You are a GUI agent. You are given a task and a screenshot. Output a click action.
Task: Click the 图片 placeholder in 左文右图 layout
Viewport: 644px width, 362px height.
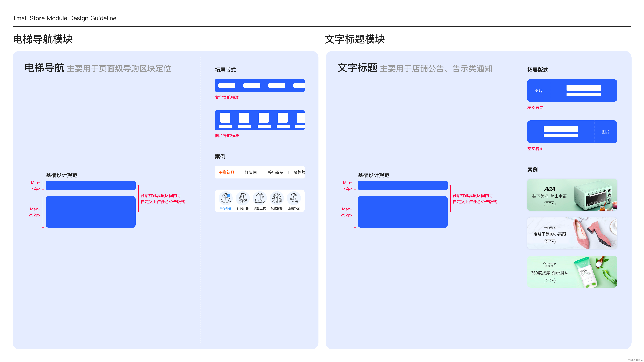pyautogui.click(x=605, y=132)
